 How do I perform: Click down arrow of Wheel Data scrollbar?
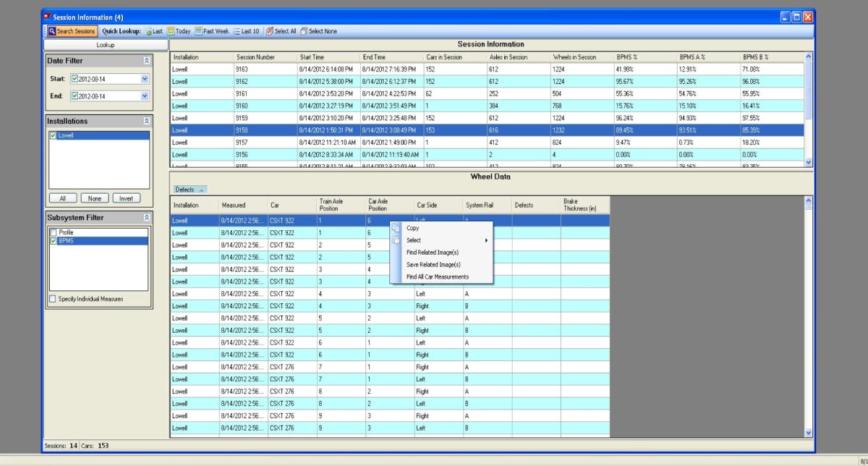pyautogui.click(x=809, y=433)
